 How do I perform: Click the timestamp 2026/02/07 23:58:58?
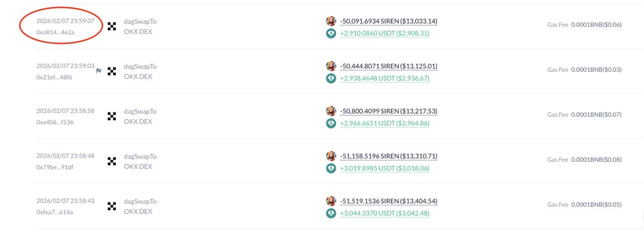click(65, 110)
